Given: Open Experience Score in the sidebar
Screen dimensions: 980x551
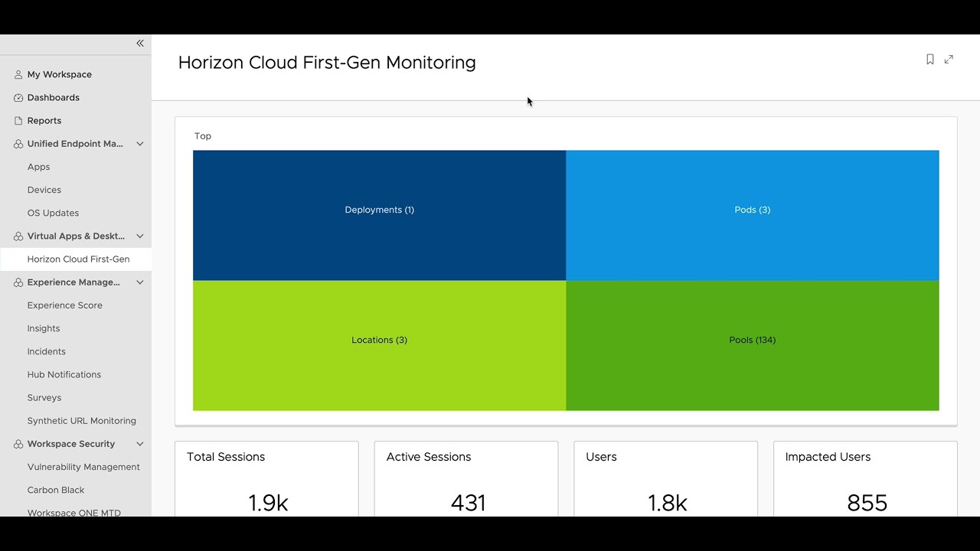Looking at the screenshot, I should click(65, 305).
